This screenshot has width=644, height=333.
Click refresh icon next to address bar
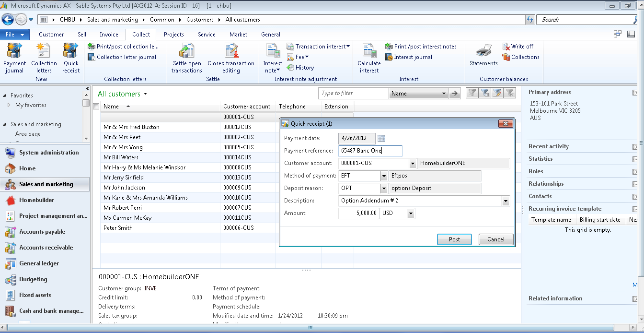click(530, 20)
